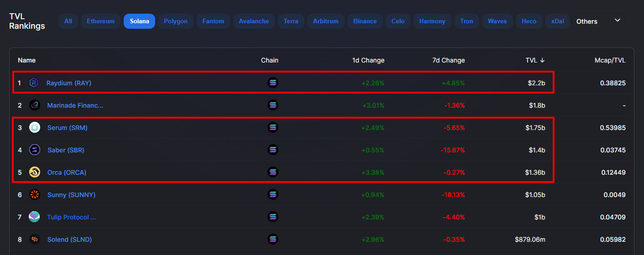Screen dimensions: 644x255
Task: Click Solana chain icon in Tulip row
Action: (x=272, y=217)
